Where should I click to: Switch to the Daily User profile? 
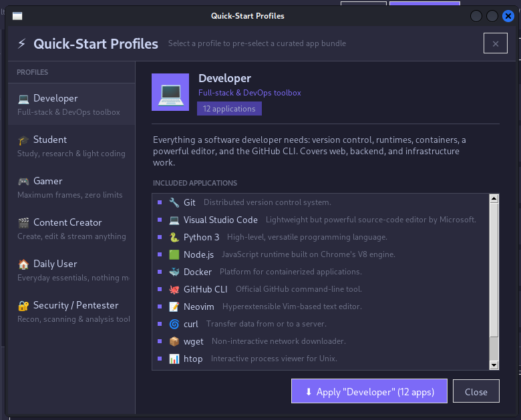click(x=71, y=270)
